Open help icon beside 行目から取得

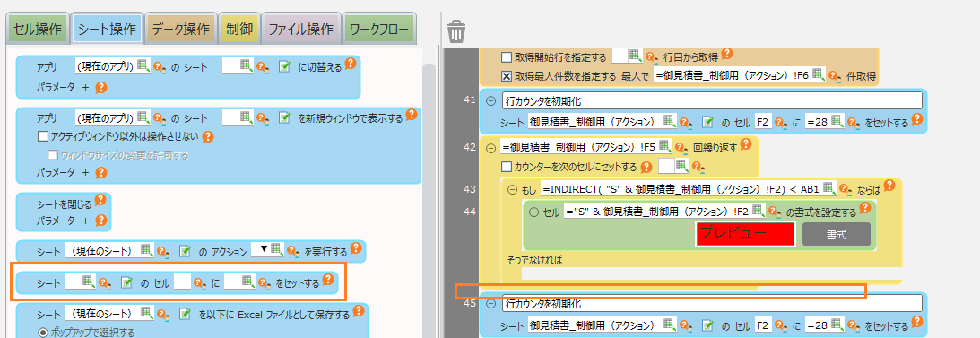[727, 55]
